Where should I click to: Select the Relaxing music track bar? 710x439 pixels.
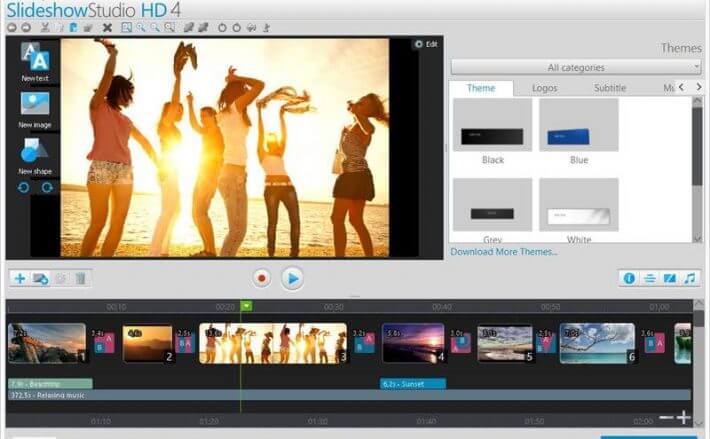pyautogui.click(x=350, y=395)
